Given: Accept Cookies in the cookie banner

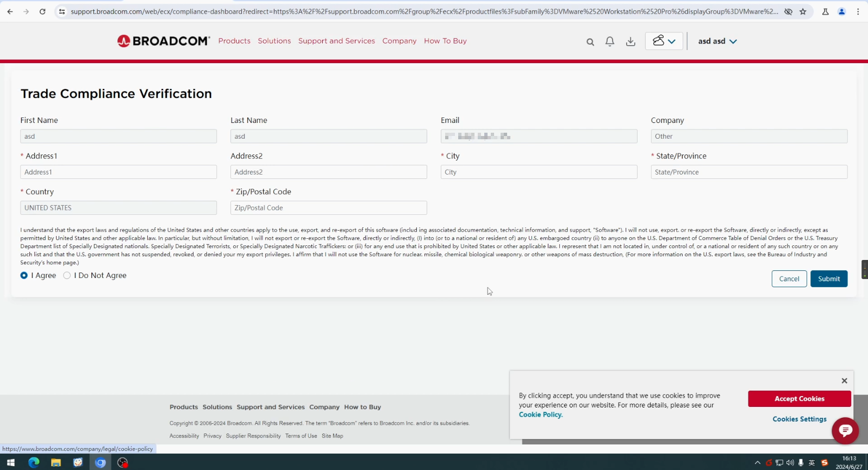Looking at the screenshot, I should point(800,399).
